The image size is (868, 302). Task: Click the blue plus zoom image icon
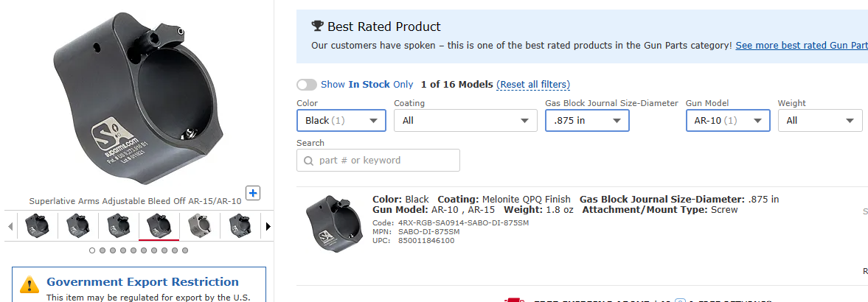pos(253,193)
